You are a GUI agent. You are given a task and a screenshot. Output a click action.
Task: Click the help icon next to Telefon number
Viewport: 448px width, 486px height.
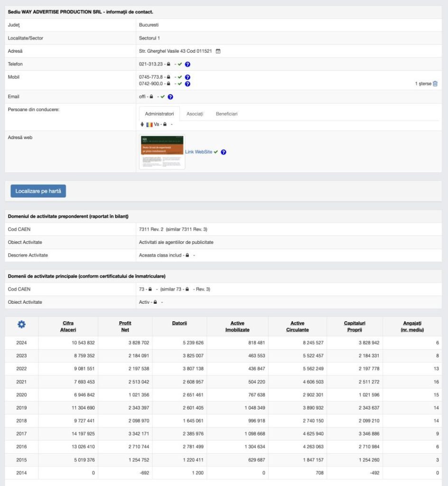pyautogui.click(x=188, y=64)
